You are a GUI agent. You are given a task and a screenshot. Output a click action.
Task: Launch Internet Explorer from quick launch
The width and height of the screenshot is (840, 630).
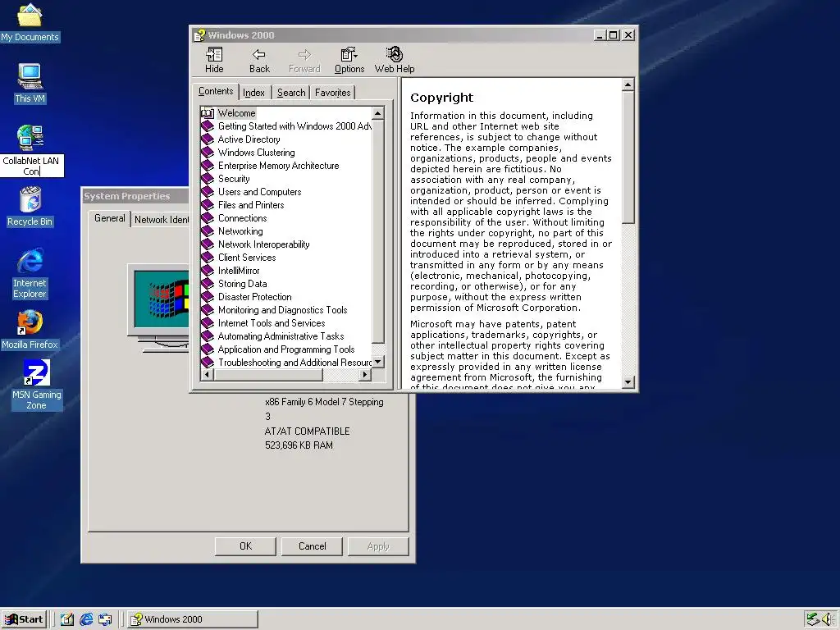tap(85, 619)
